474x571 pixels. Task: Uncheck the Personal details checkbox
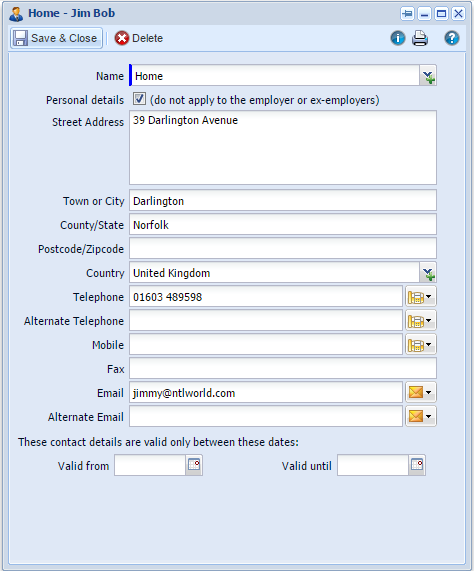[x=139, y=99]
